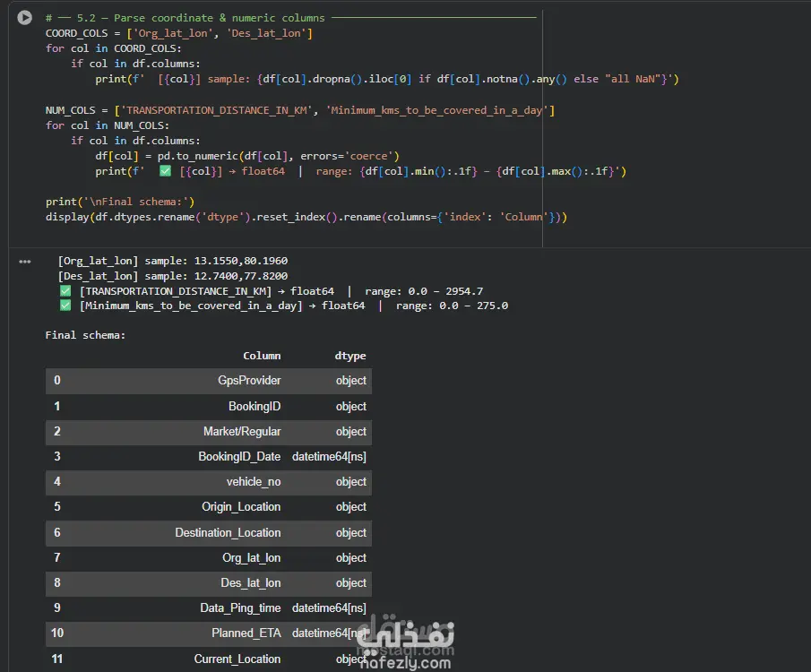Image resolution: width=811 pixels, height=672 pixels.
Task: Run the 5.2 parse coordinate cell
Action: pos(24,18)
